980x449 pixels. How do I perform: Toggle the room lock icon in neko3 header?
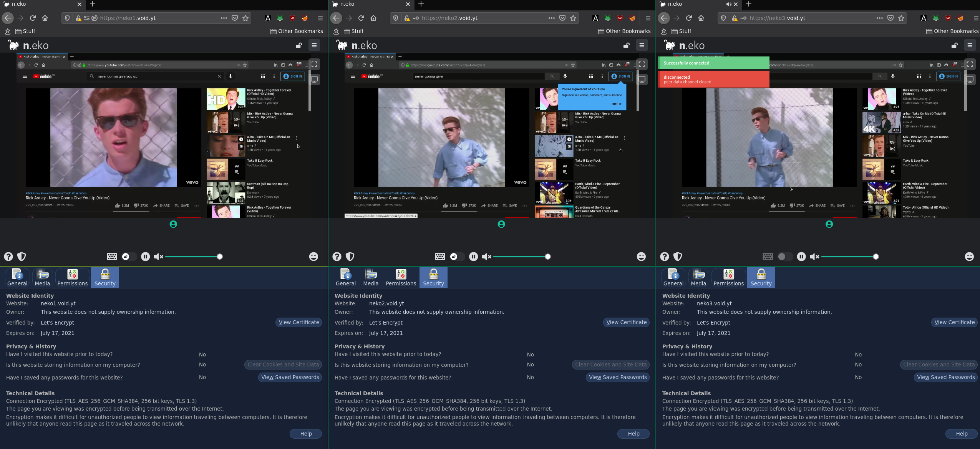click(x=954, y=45)
